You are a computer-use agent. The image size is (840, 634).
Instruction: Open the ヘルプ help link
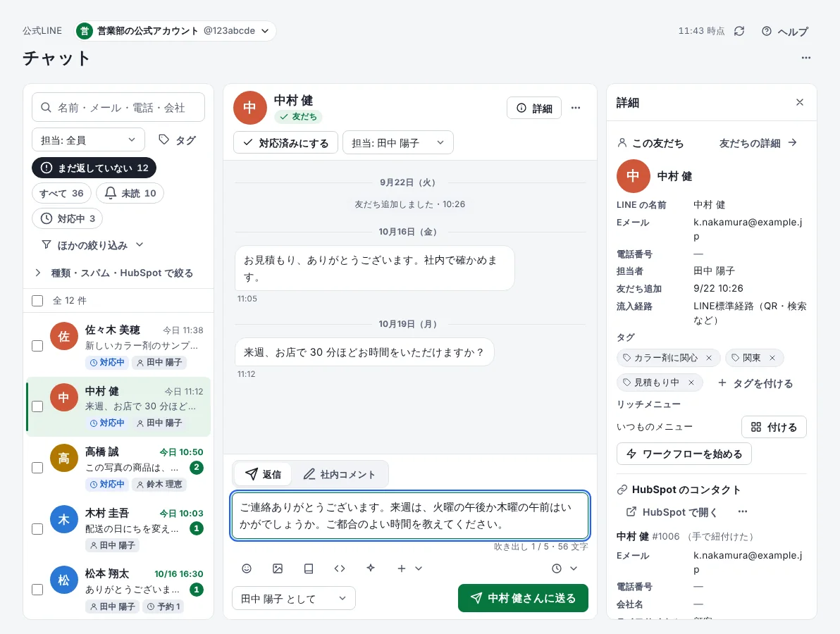(785, 31)
